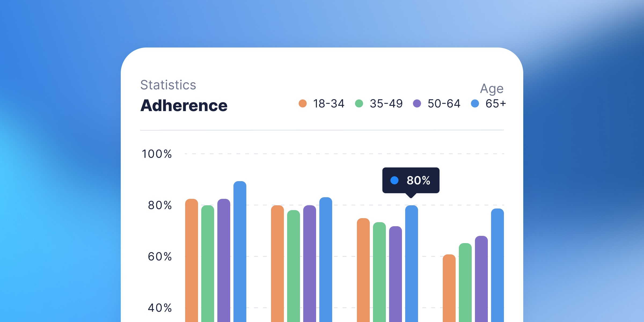Screen dimensions: 644x322
Task: Click the green bar in the second group
Action: 294,266
